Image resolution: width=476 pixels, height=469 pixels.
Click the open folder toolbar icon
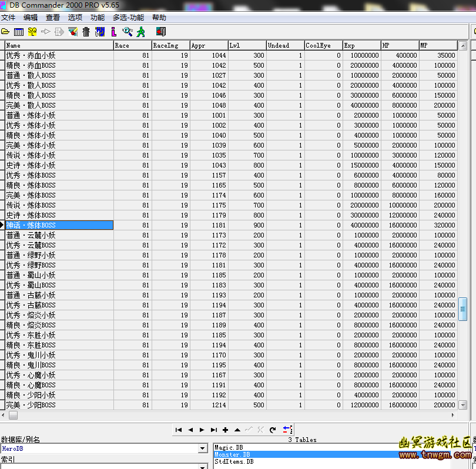click(5, 32)
